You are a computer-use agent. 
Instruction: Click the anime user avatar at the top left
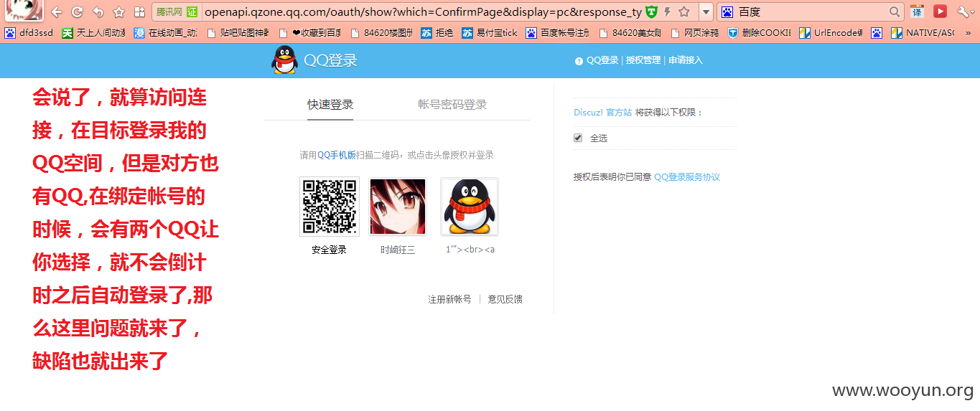tap(24, 10)
